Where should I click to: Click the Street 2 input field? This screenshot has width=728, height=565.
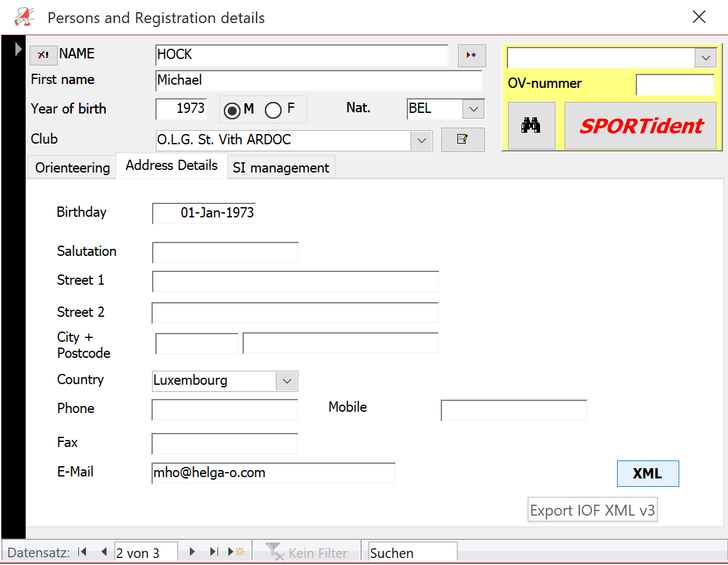pyautogui.click(x=295, y=313)
